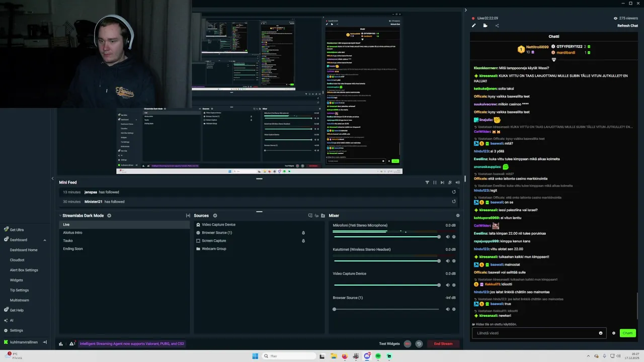Click the Intelligent Streaming Agent announcement
This screenshot has width=644, height=362.
[132, 344]
